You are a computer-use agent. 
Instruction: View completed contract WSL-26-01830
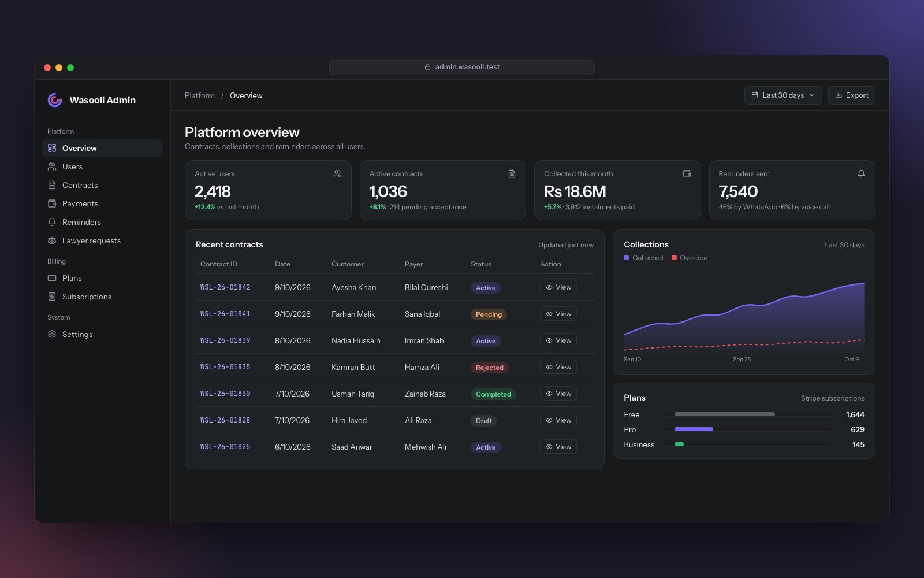click(x=558, y=394)
